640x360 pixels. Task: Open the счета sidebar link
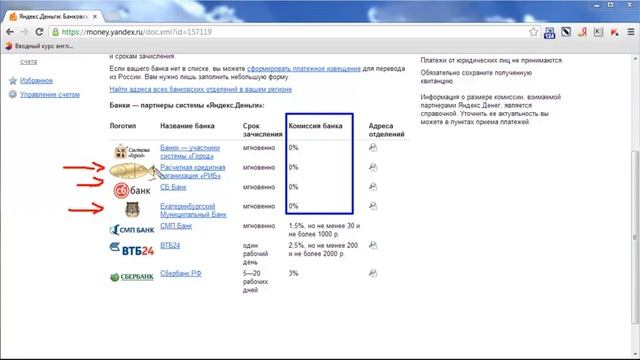tap(29, 62)
